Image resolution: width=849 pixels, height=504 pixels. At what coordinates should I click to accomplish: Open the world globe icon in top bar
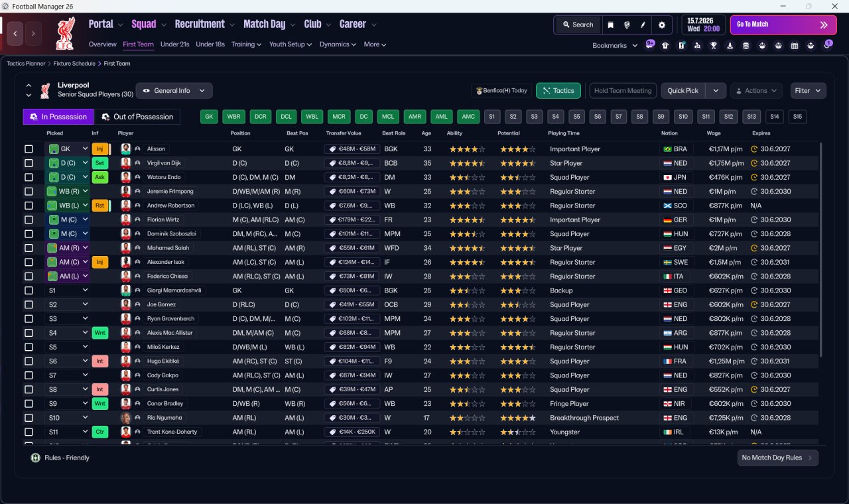(627, 25)
